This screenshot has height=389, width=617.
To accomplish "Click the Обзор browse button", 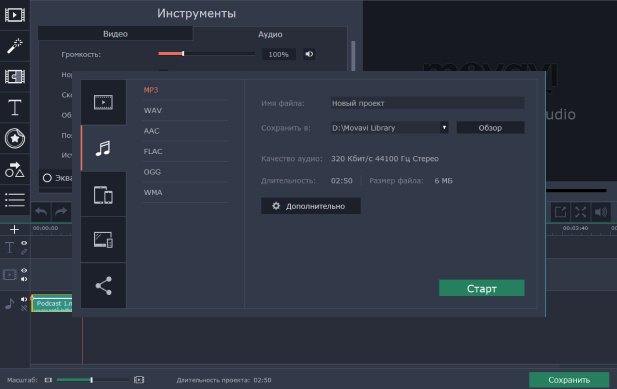I will [490, 127].
